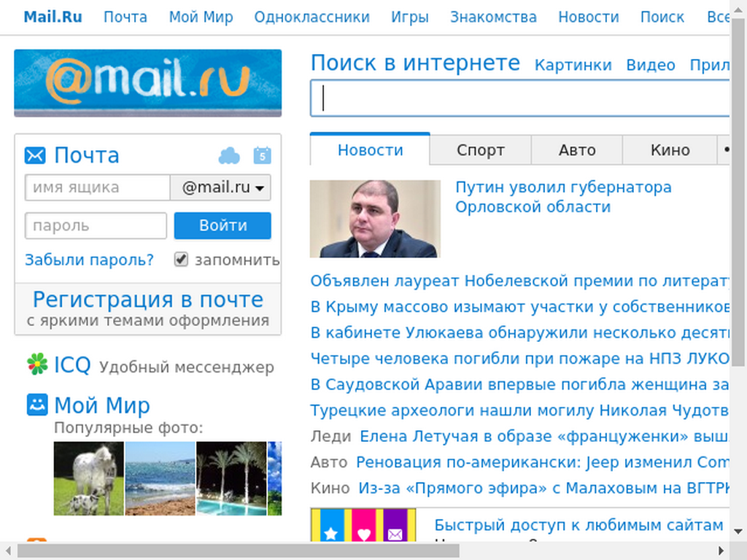747x560 pixels.
Task: Open news about Нобелевской премии лауреат
Action: point(519,281)
